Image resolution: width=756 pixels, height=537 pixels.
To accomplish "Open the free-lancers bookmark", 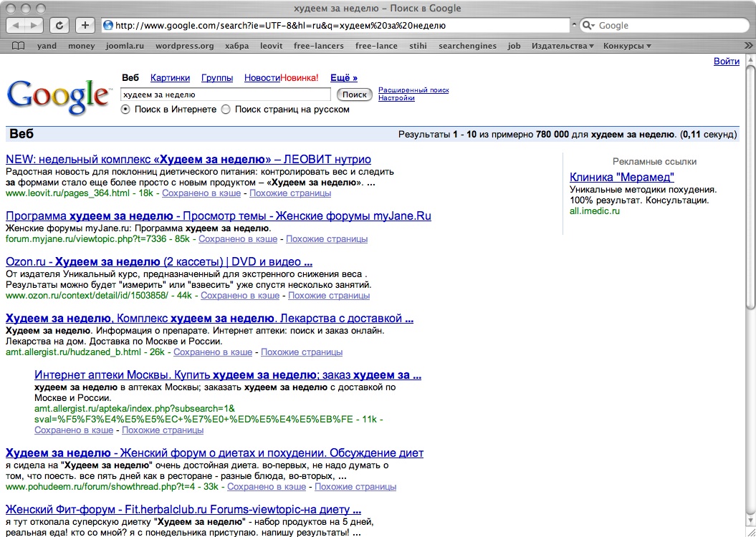I will click(x=319, y=47).
